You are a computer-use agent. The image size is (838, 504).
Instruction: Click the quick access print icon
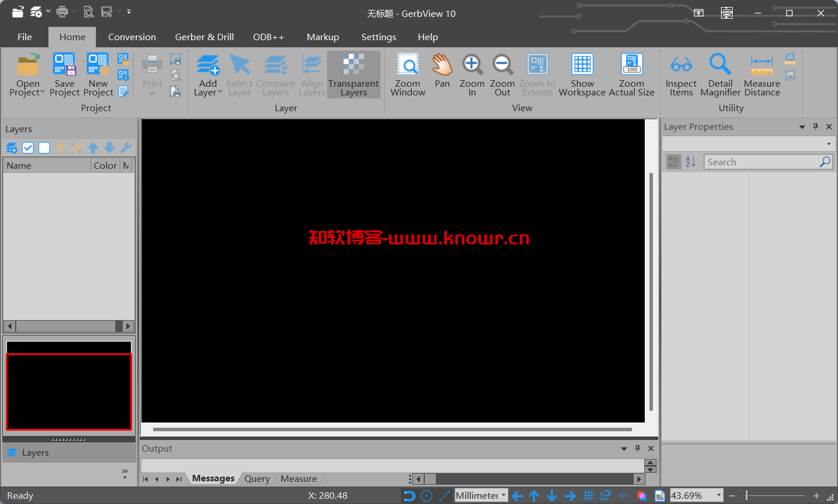tap(62, 12)
